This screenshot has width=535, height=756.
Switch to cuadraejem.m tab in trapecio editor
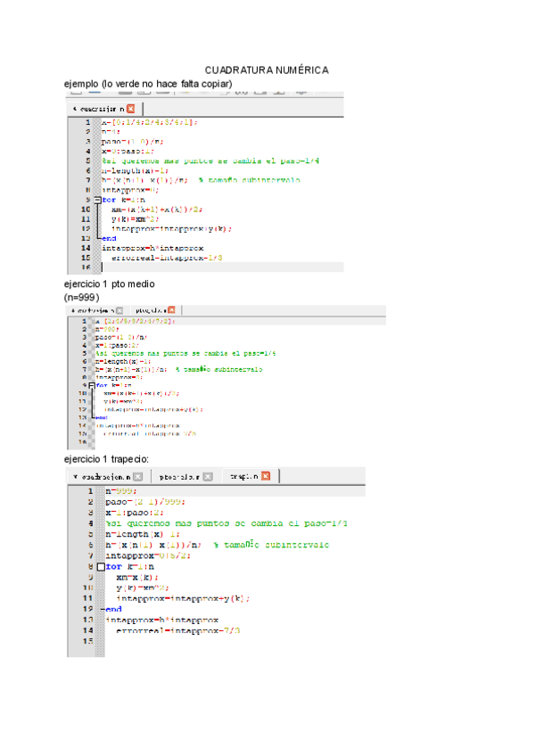click(105, 476)
